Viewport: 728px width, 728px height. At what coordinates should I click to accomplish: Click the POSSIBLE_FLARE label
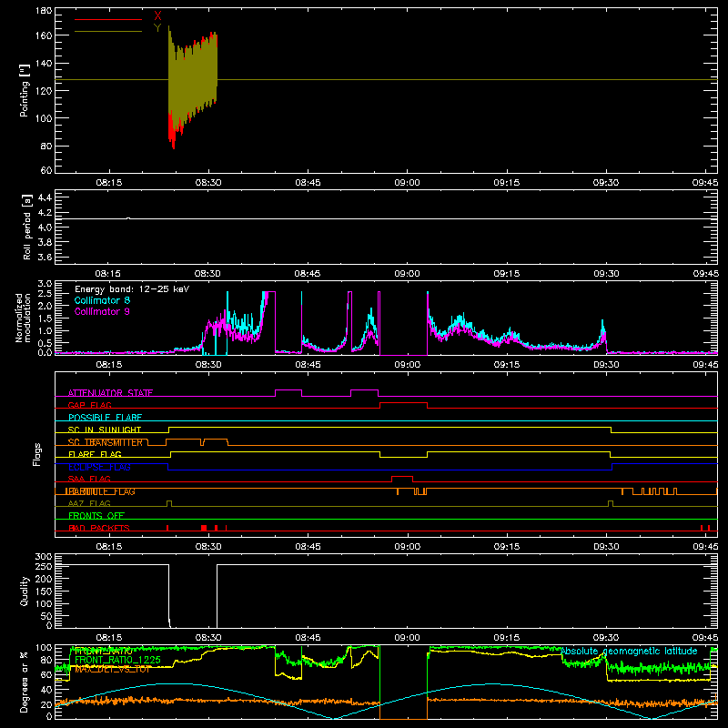pos(105,418)
